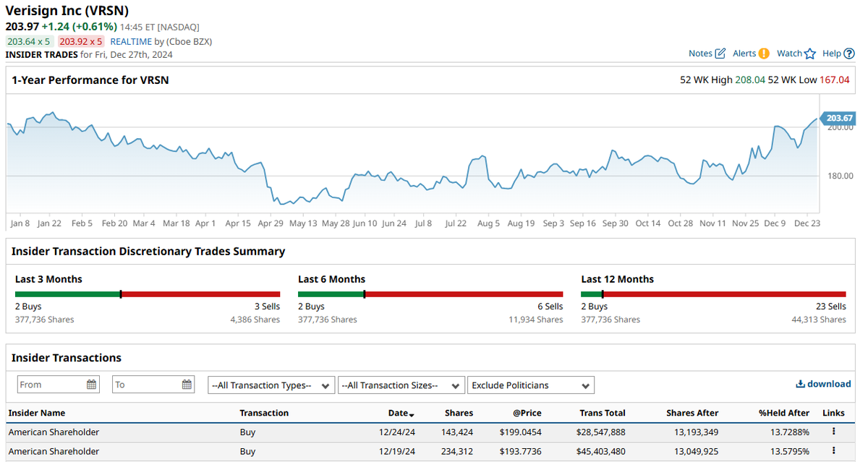868x462 pixels.
Task: Expand All Transaction Types dropdown
Action: (x=271, y=385)
